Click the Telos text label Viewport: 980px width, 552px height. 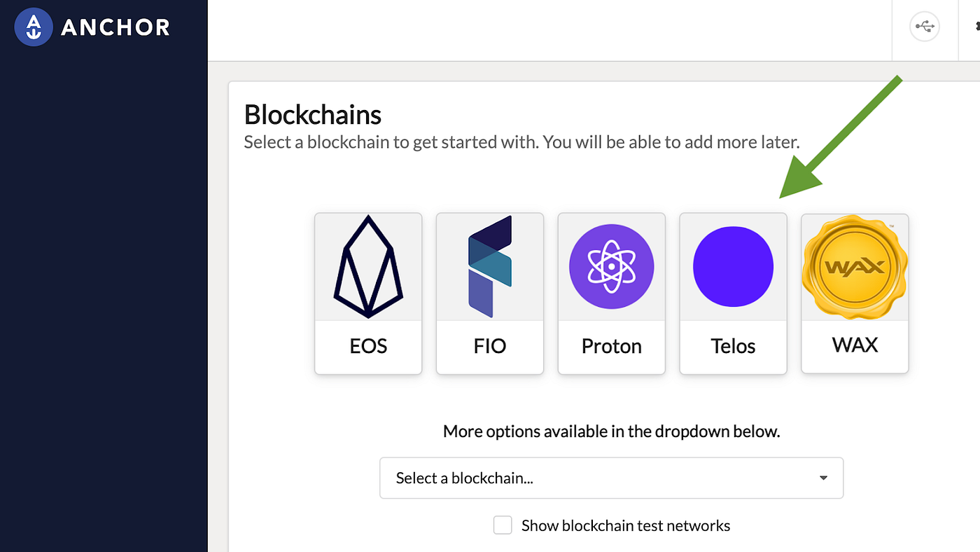pyautogui.click(x=733, y=346)
